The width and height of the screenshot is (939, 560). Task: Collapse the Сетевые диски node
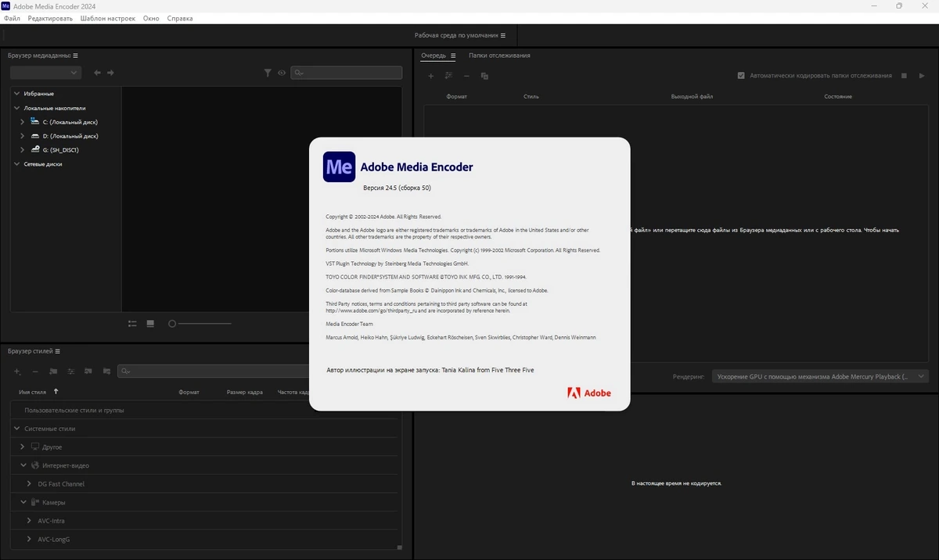pos(16,164)
